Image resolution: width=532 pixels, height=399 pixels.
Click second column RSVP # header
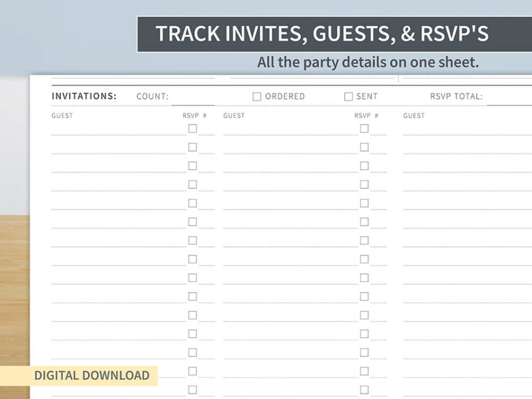click(366, 115)
